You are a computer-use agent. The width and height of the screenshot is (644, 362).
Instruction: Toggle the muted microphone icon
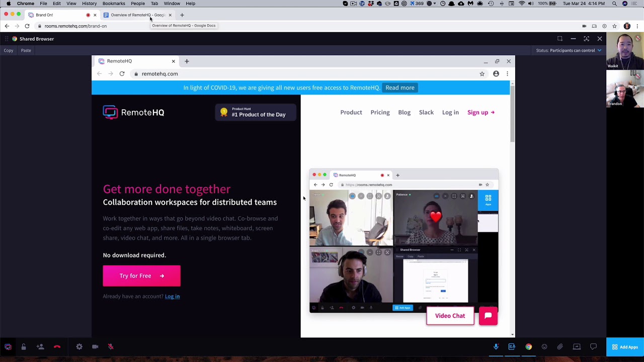tap(111, 347)
